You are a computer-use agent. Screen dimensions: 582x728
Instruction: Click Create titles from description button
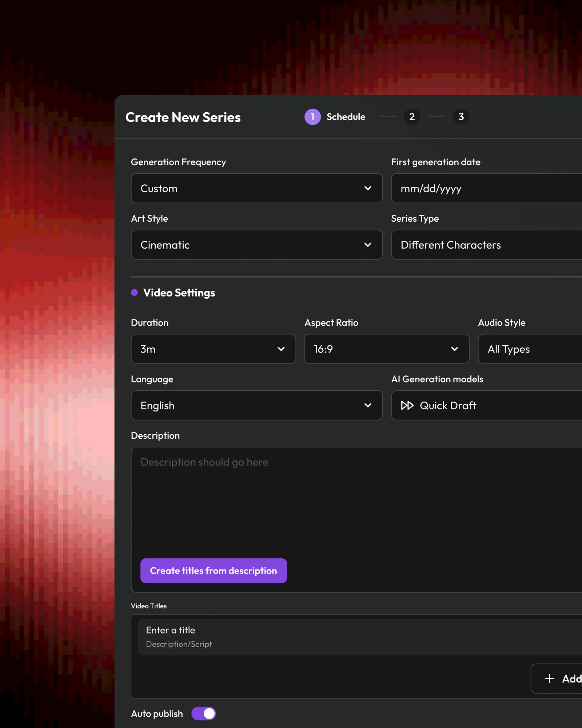pos(214,571)
